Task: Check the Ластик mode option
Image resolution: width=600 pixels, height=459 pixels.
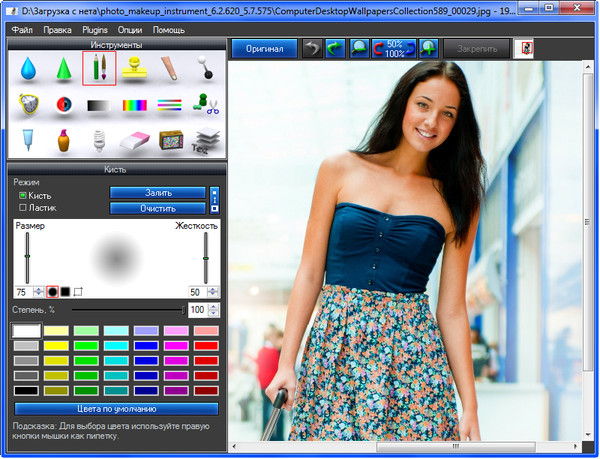Action: point(23,208)
